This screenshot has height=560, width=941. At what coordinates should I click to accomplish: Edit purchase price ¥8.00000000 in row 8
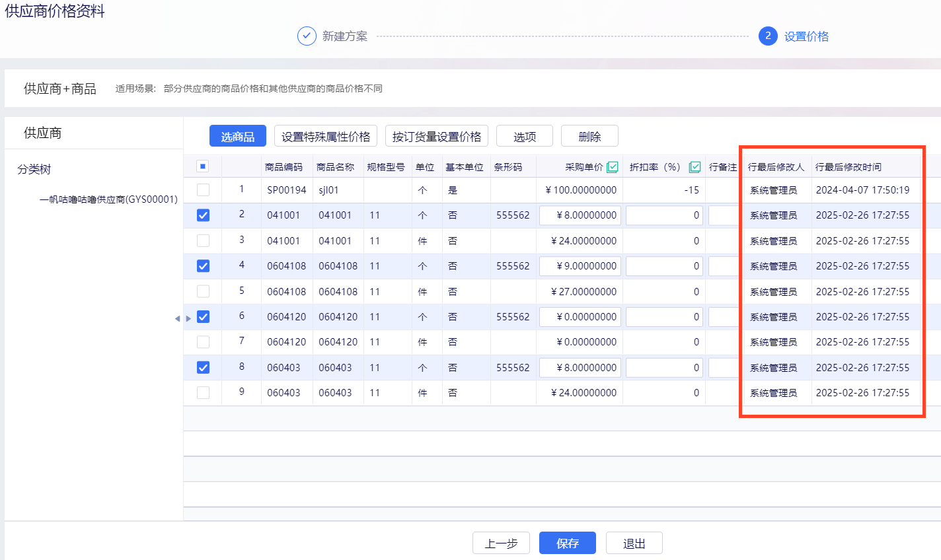(x=580, y=368)
